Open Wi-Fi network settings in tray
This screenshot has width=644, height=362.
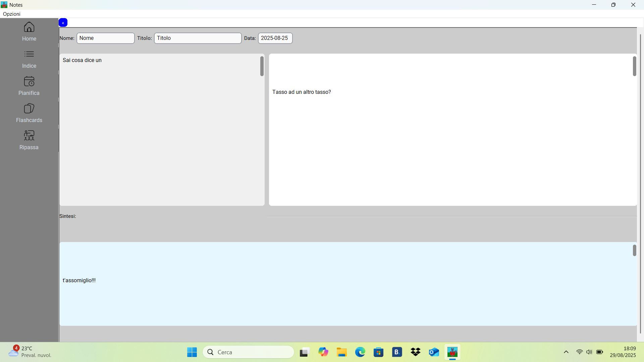(x=579, y=352)
